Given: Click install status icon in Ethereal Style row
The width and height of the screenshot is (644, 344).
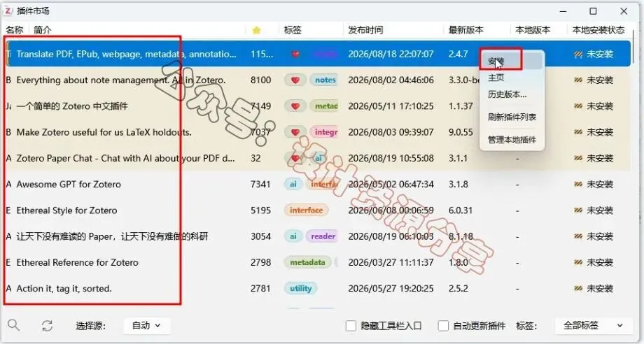Looking at the screenshot, I should [578, 210].
